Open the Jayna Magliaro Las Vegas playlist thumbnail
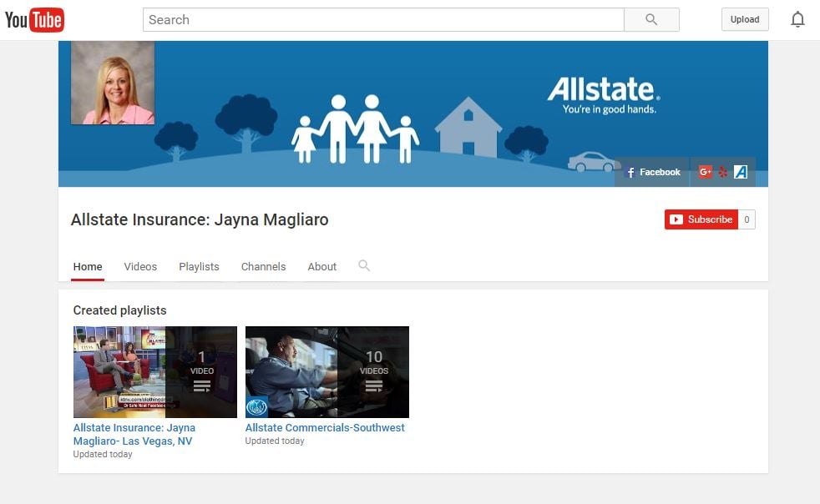 pos(155,372)
